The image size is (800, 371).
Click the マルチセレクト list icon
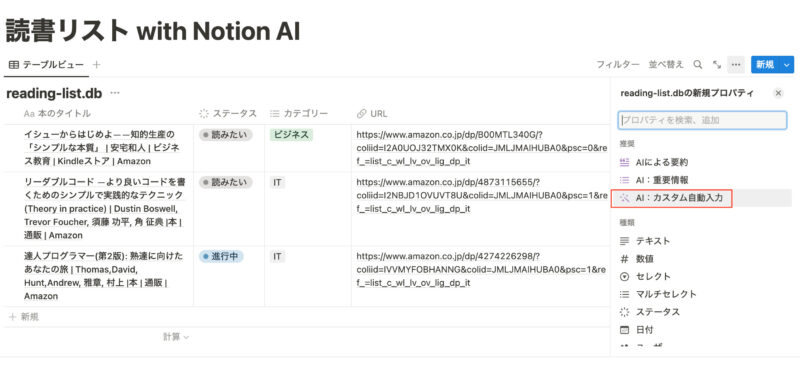pos(624,294)
